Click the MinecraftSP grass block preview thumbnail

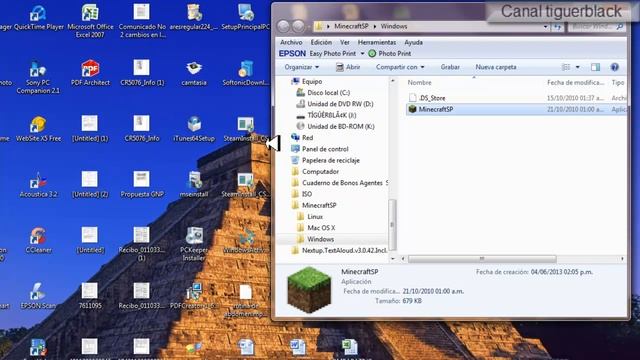coord(309,289)
